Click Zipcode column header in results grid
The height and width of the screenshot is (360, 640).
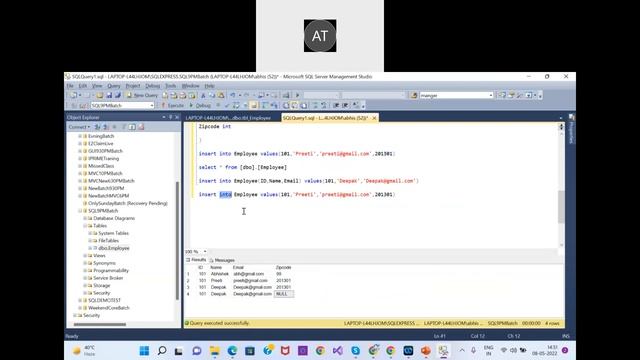283,267
